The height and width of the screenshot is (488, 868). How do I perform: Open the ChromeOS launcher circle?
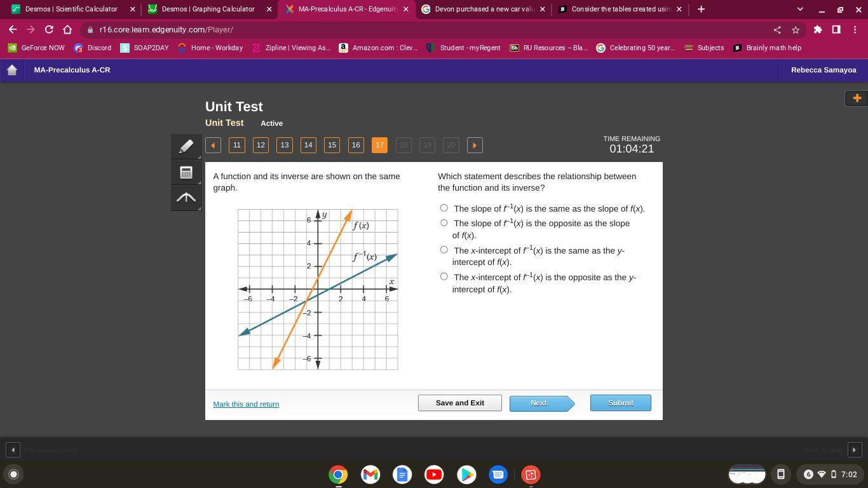pos(13,474)
